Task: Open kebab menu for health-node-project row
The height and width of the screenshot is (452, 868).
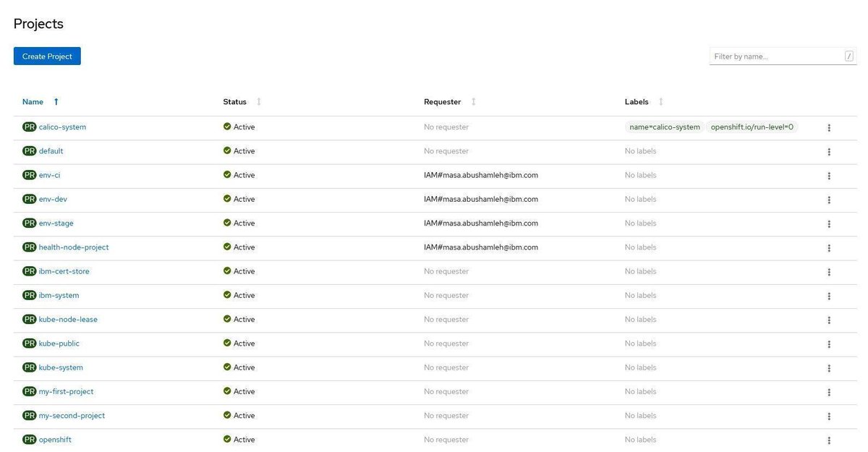Action: coord(829,247)
